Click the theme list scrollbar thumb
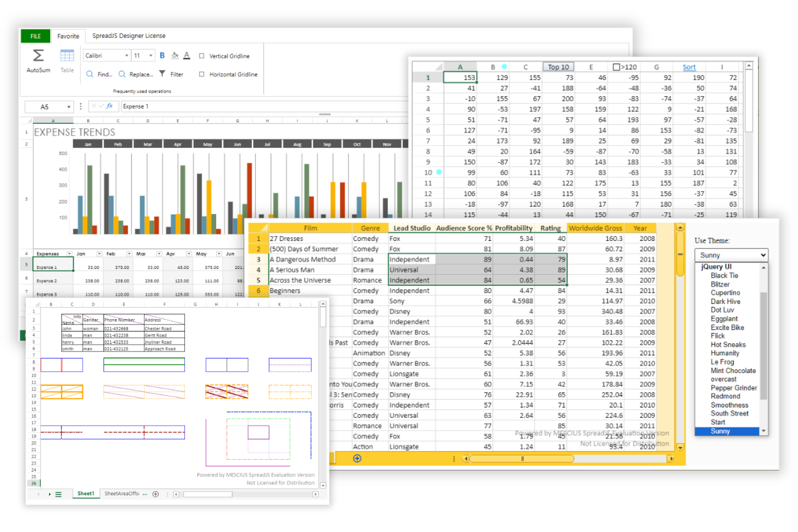The width and height of the screenshot is (798, 532). click(x=763, y=346)
